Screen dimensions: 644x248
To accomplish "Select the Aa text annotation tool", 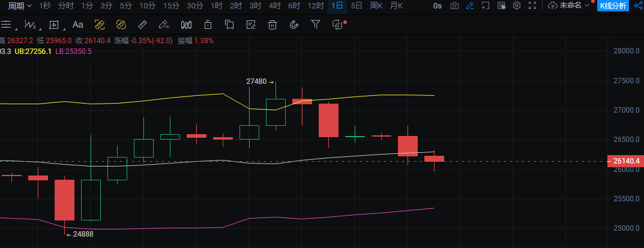I will pyautogui.click(x=77, y=25).
